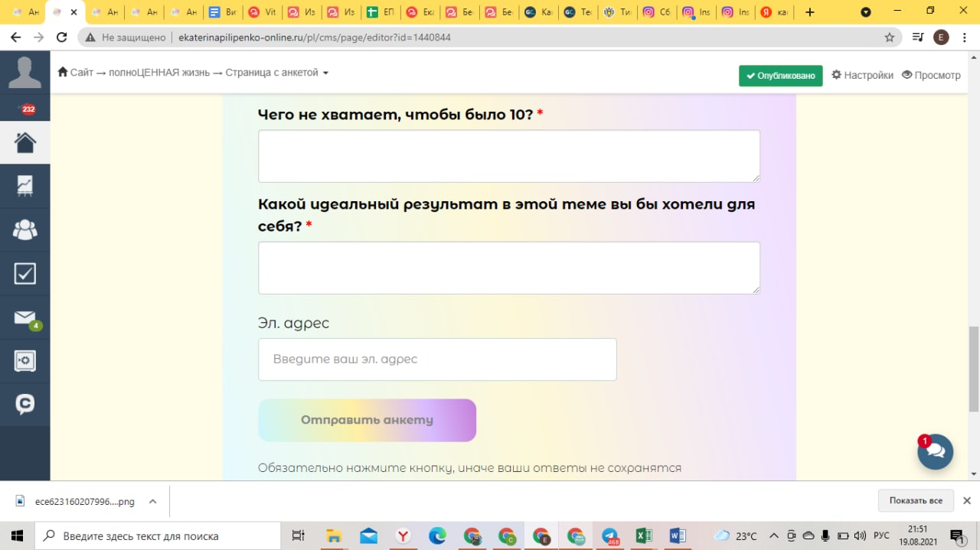
Task: Switch the РУС keyboard language
Action: tap(882, 535)
